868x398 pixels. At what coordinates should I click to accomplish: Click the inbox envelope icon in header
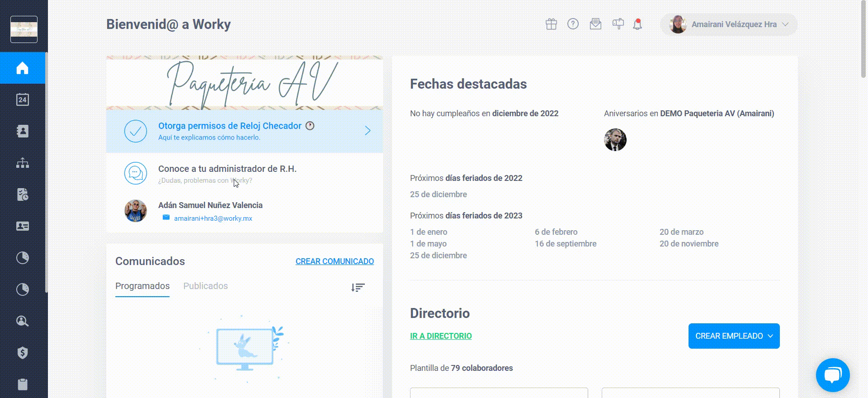pos(595,24)
